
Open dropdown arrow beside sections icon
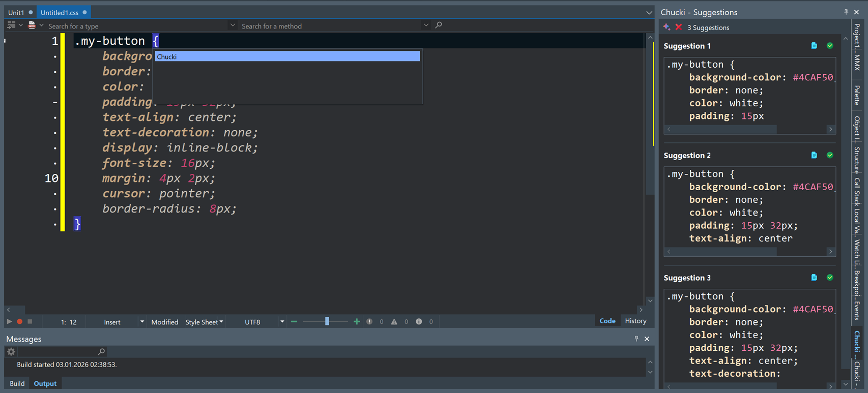click(x=21, y=25)
